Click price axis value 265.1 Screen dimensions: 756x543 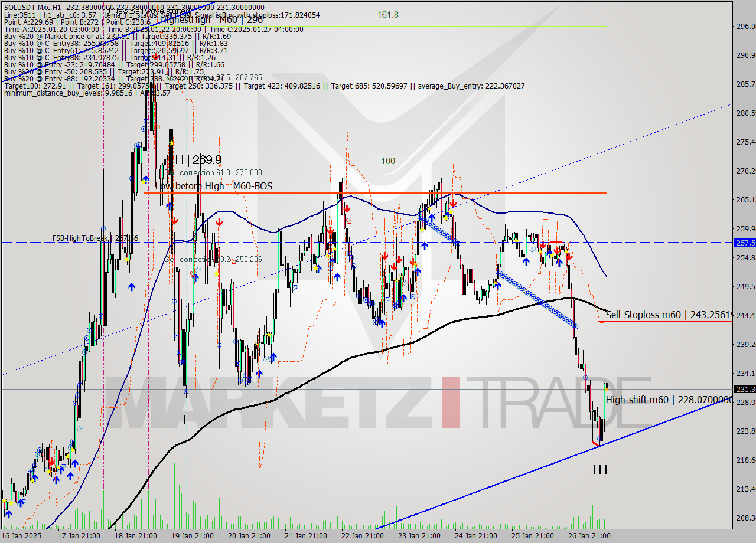pyautogui.click(x=745, y=199)
